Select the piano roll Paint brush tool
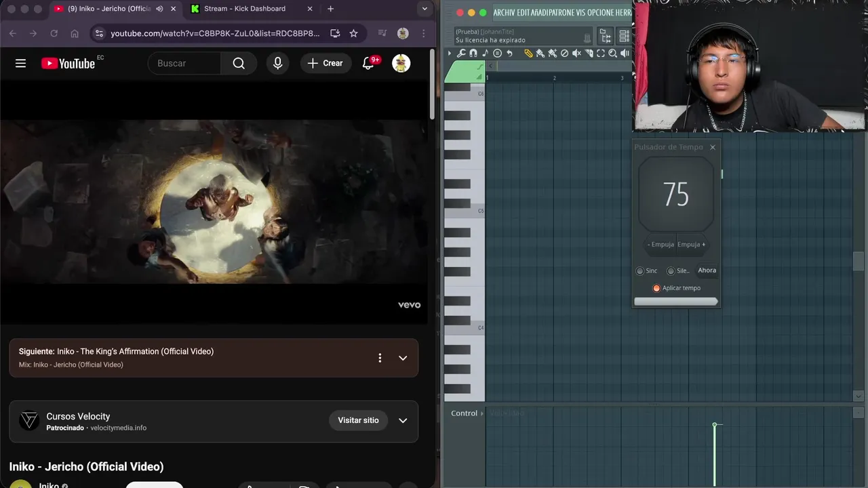The width and height of the screenshot is (868, 488). point(540,54)
